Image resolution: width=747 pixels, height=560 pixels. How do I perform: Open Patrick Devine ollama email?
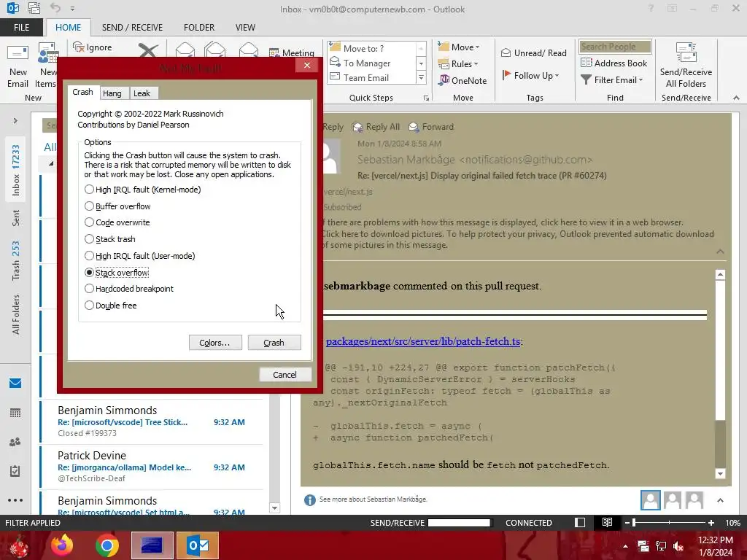tap(152, 467)
